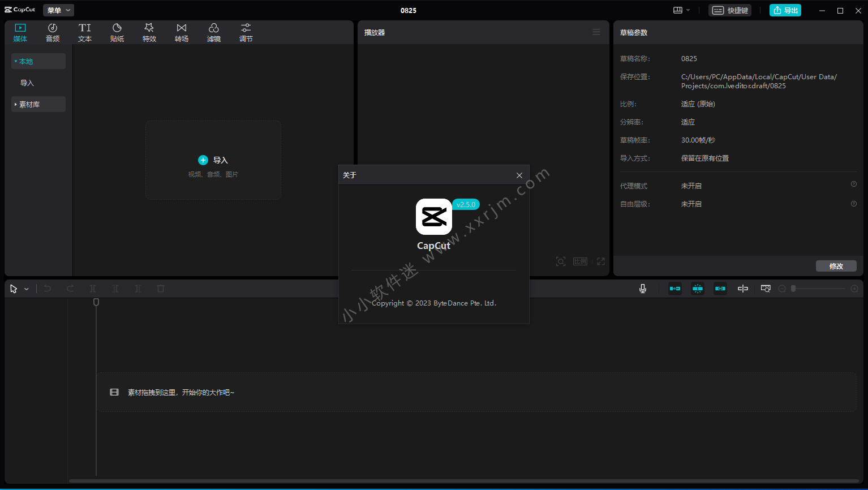Screen dimensions: 868x490
Task: Click the empty track drop area text
Action: click(x=181, y=392)
